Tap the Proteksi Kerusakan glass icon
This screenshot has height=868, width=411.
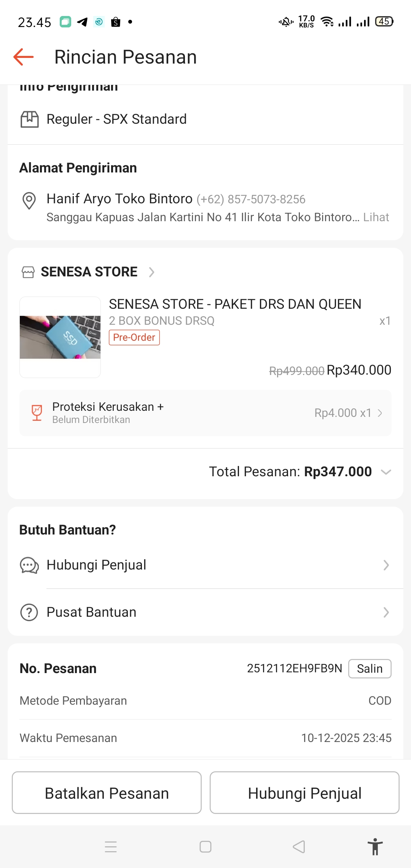37,413
